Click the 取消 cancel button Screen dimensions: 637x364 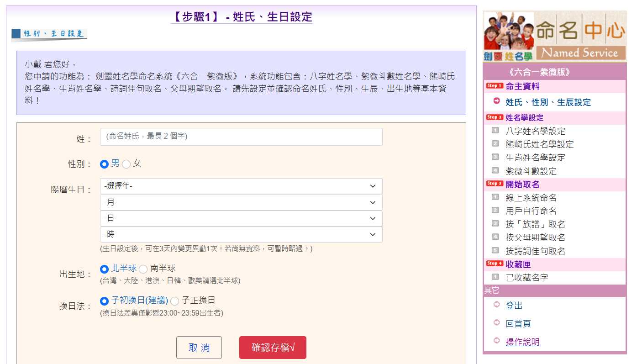(199, 348)
